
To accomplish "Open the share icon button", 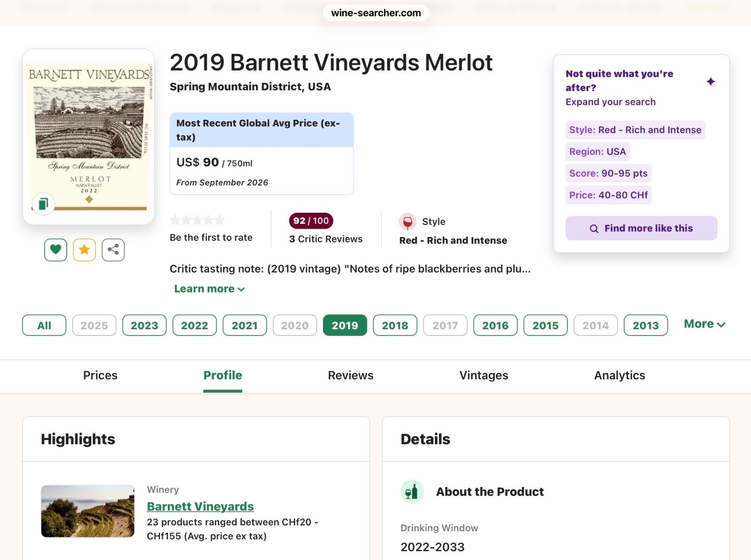I will [113, 250].
